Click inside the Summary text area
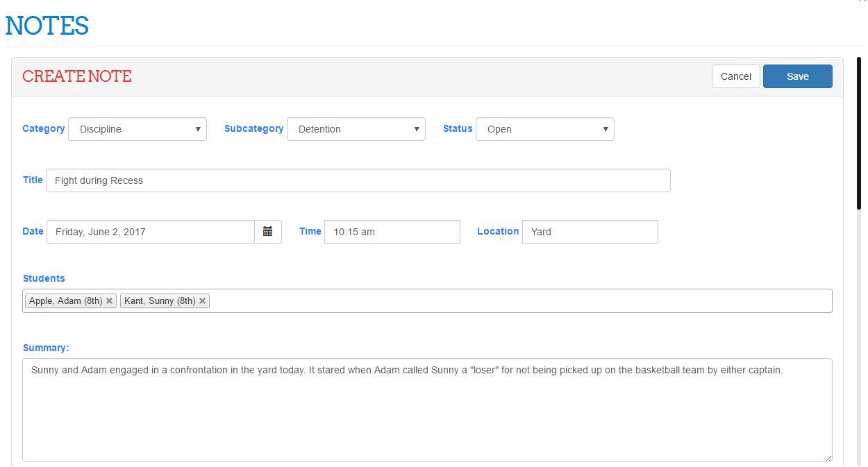Image resolution: width=868 pixels, height=467 pixels. [426, 416]
